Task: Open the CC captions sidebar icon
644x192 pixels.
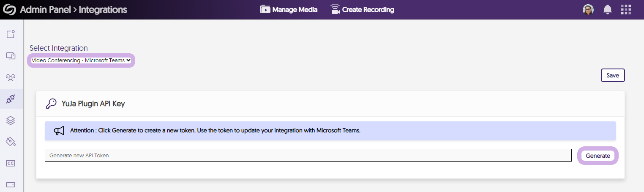Action: (x=11, y=163)
